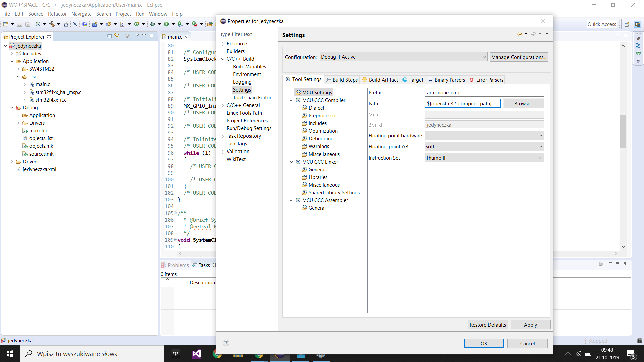The height and width of the screenshot is (362, 644).
Task: Open the Instruction Set dropdown
Action: click(484, 158)
